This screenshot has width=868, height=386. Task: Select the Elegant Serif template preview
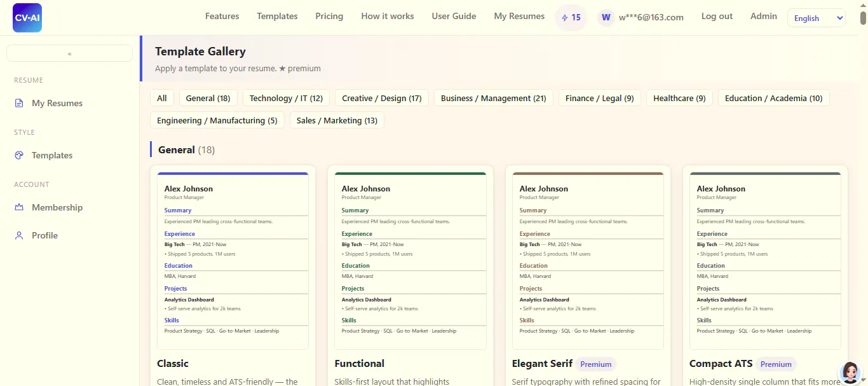tap(588, 261)
